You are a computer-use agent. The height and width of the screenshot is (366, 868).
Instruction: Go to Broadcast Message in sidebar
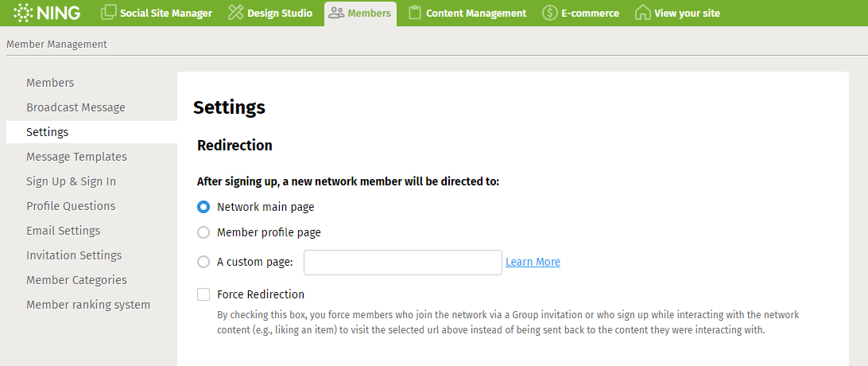click(x=76, y=107)
